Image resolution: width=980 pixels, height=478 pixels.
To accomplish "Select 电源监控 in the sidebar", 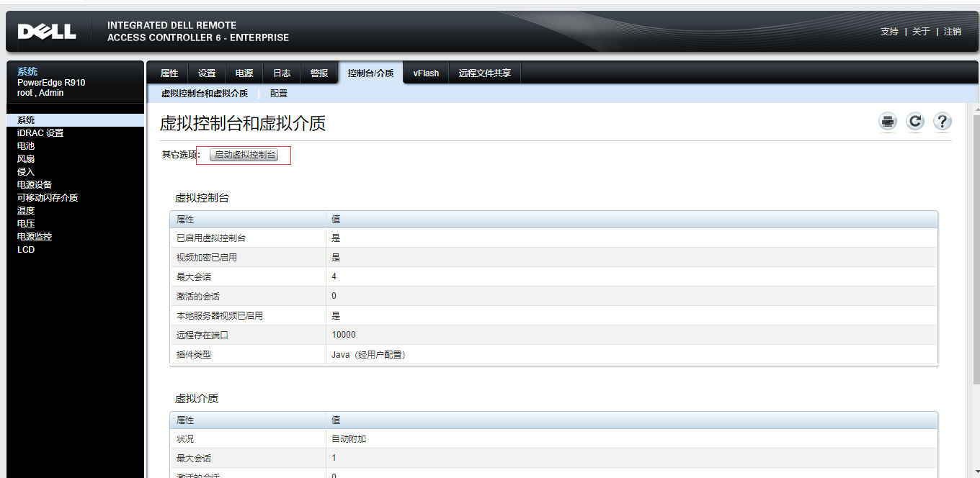I will click(x=35, y=237).
